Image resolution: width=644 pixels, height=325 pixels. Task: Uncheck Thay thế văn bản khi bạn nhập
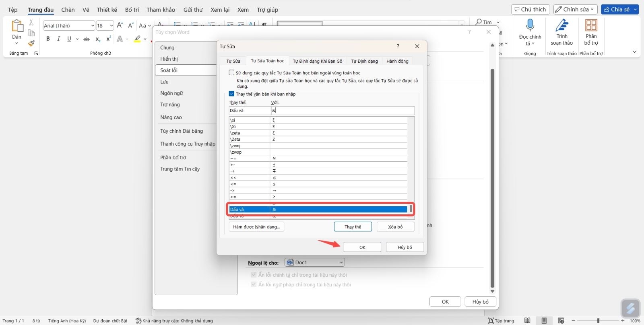point(231,94)
